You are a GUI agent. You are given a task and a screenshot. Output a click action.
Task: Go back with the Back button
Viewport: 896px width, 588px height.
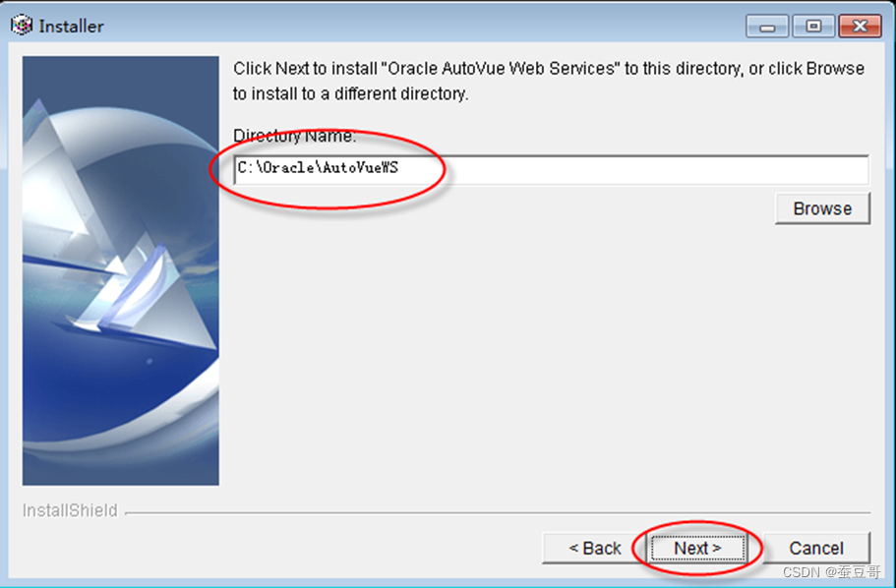(594, 549)
